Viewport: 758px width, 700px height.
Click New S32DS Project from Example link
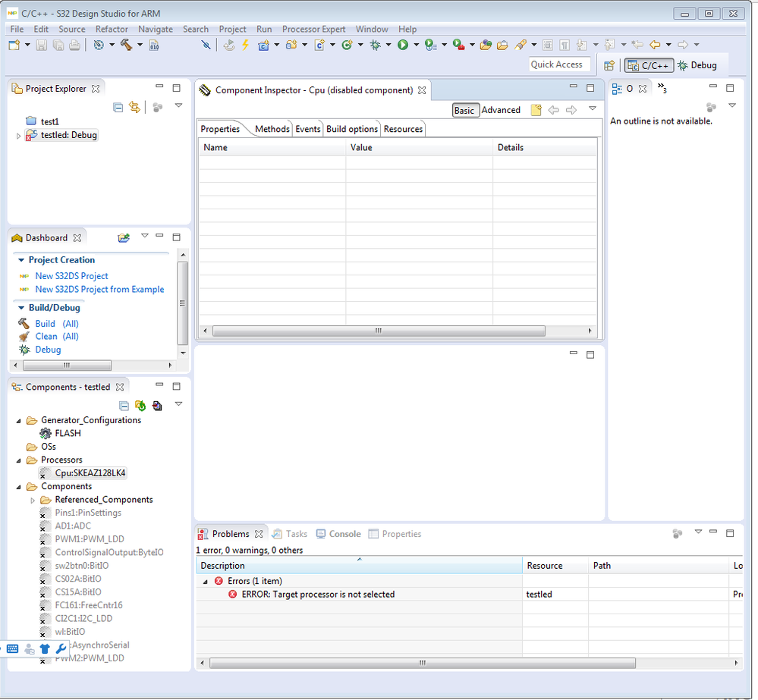(x=99, y=290)
